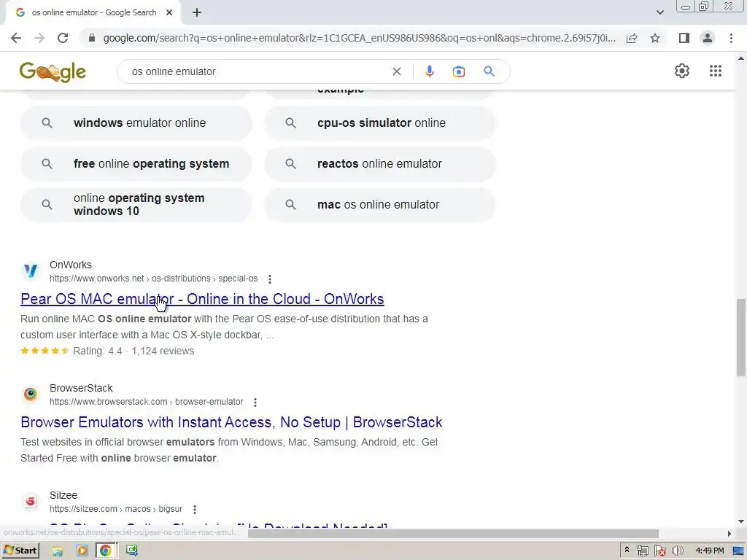The width and height of the screenshot is (747, 560).
Task: Open the Chrome profile menu
Action: tap(708, 38)
